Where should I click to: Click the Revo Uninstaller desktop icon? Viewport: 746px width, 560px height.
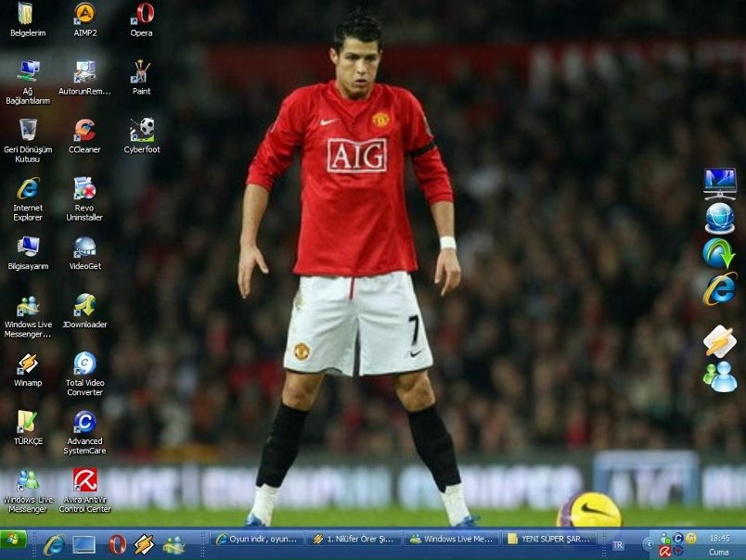coord(84,189)
